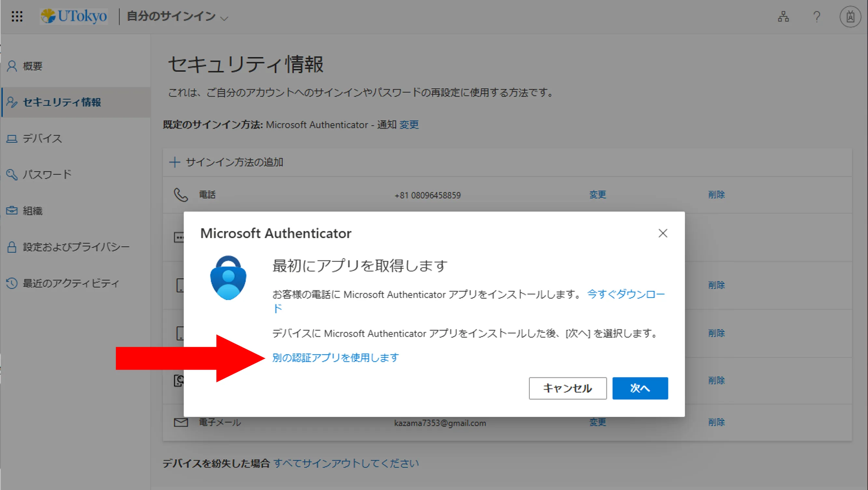Viewport: 868px width, 490px height.
Task: Expand the 自分のサインイン dropdown chevron
Action: [224, 18]
